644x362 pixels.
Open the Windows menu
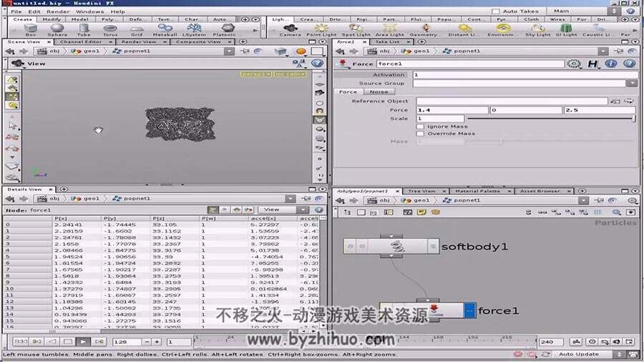click(89, 11)
